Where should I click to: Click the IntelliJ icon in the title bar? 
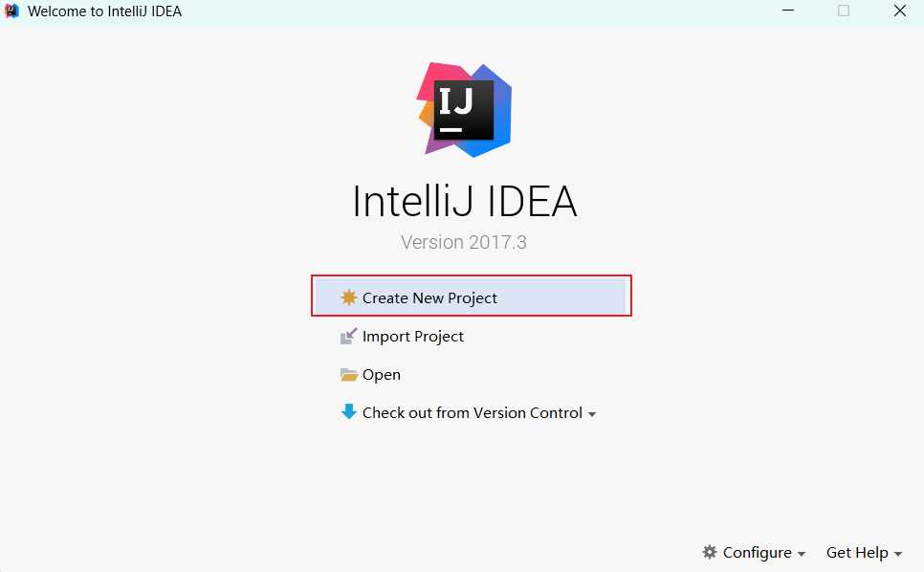coord(11,11)
